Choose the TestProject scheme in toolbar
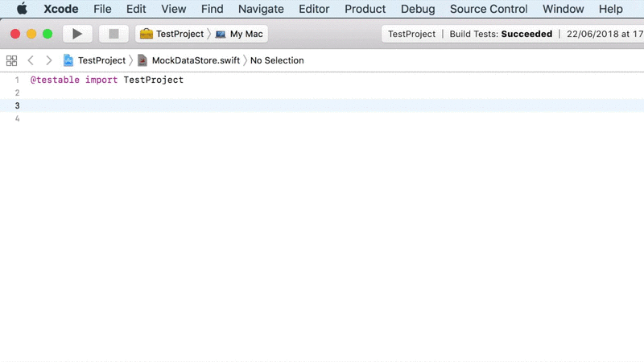This screenshot has width=644, height=362. tap(180, 34)
